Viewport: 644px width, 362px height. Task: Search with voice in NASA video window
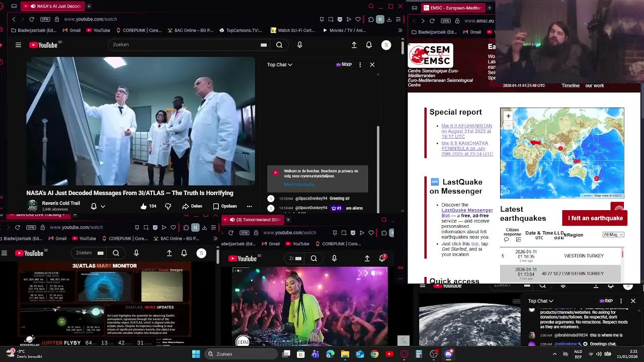(x=299, y=45)
